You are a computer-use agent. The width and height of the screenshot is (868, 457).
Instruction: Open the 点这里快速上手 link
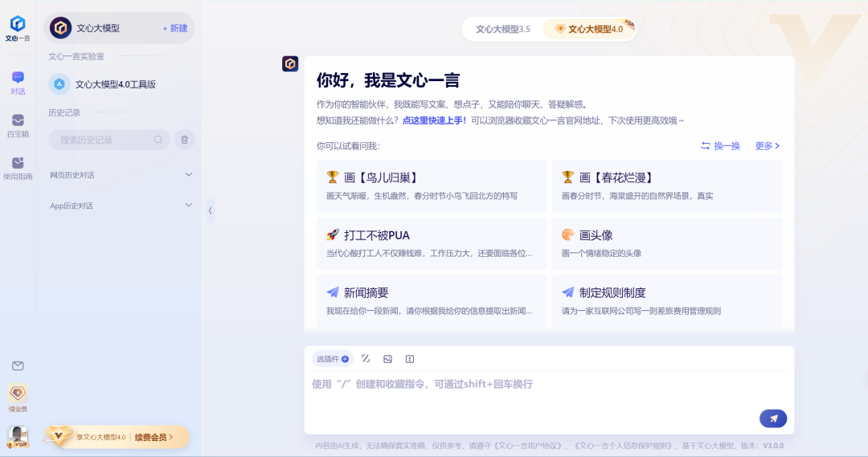(434, 120)
